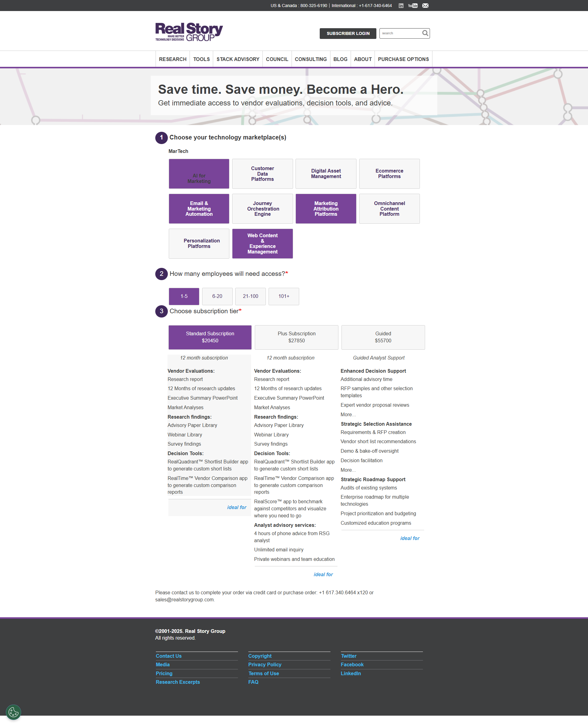
Task: Open the Tools menu
Action: (x=201, y=59)
